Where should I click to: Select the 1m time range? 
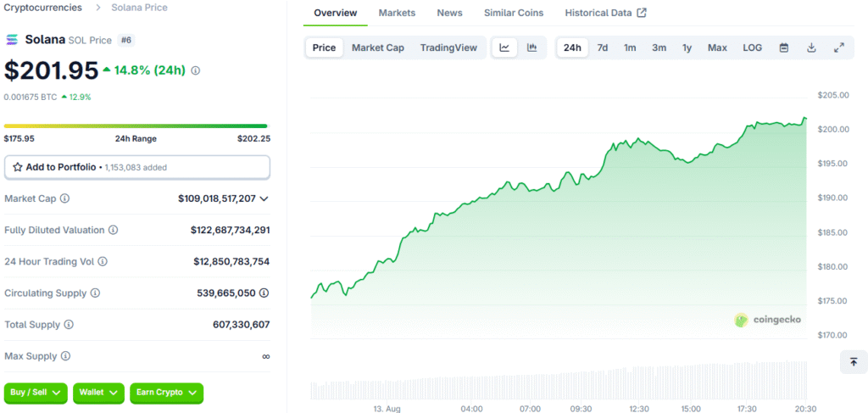[630, 47]
